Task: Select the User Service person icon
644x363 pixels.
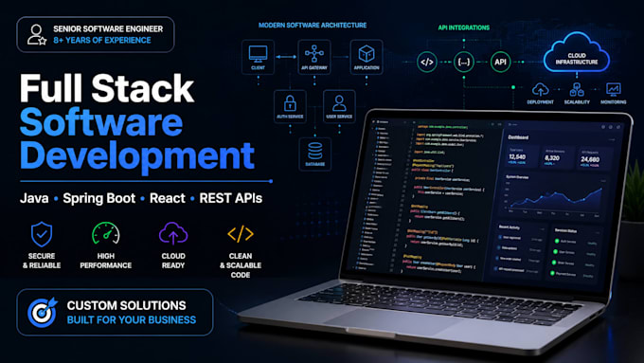Action: coord(339,103)
